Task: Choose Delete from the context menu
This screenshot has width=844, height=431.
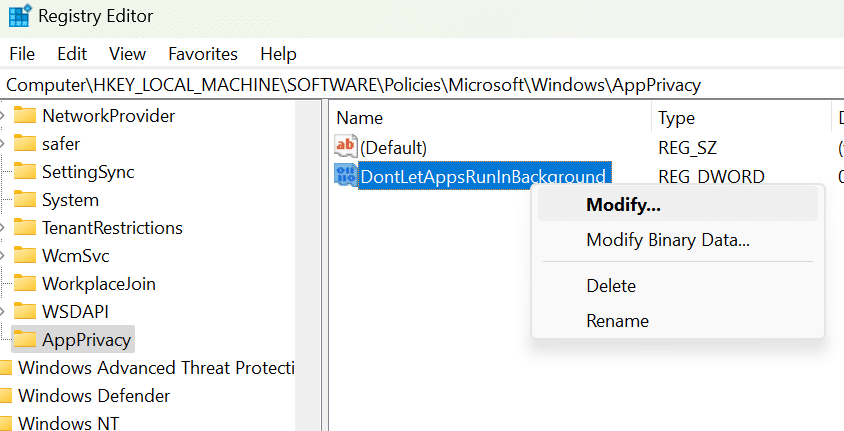Action: (x=678, y=286)
